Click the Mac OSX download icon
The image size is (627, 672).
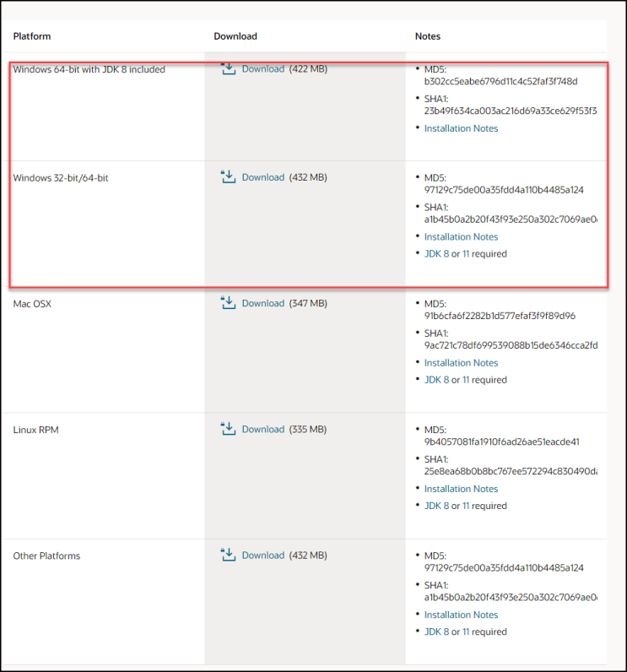pos(228,302)
